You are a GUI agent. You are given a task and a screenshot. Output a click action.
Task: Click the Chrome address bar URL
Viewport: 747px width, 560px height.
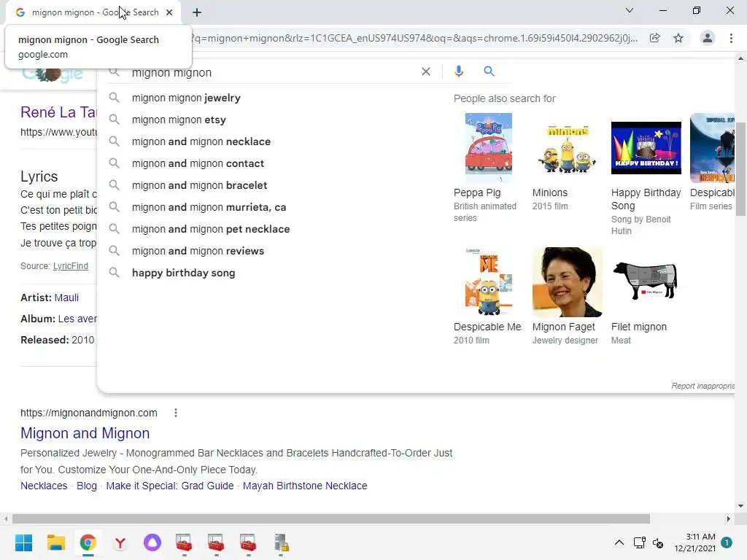click(414, 38)
